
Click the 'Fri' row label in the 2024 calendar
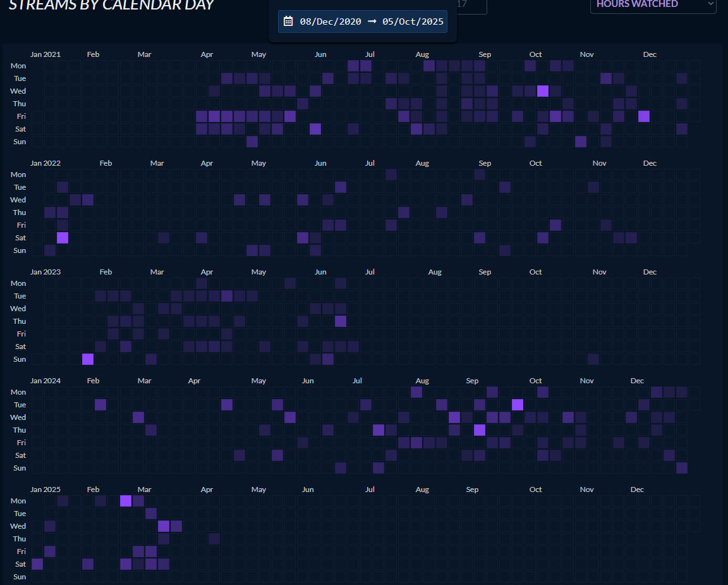click(21, 442)
